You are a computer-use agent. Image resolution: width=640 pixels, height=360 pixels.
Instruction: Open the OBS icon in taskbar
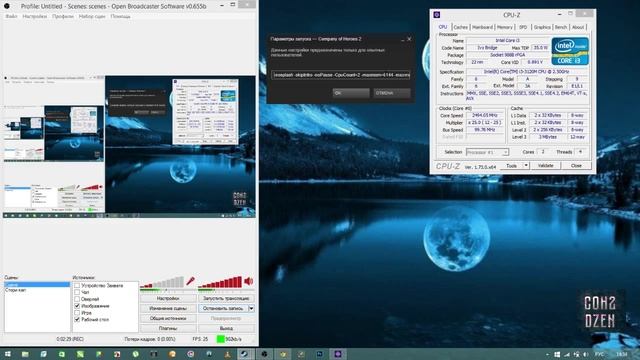(264, 354)
